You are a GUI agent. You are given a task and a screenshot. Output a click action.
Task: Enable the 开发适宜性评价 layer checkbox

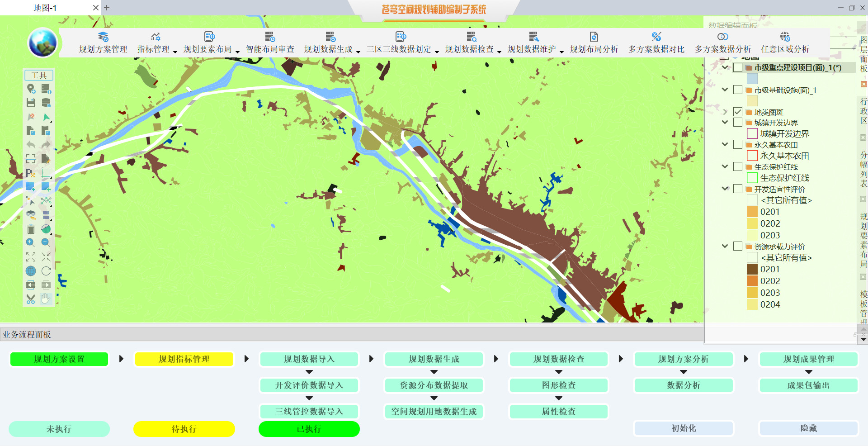pyautogui.click(x=738, y=189)
